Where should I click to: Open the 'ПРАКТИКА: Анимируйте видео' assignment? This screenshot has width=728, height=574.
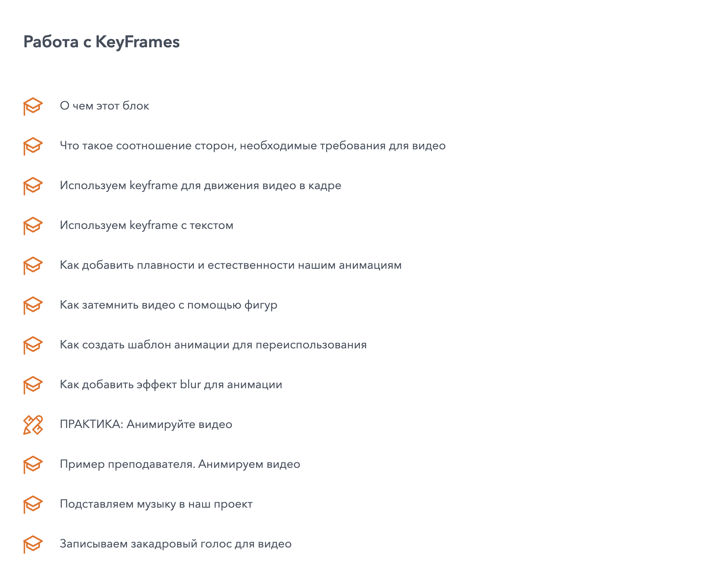[146, 424]
